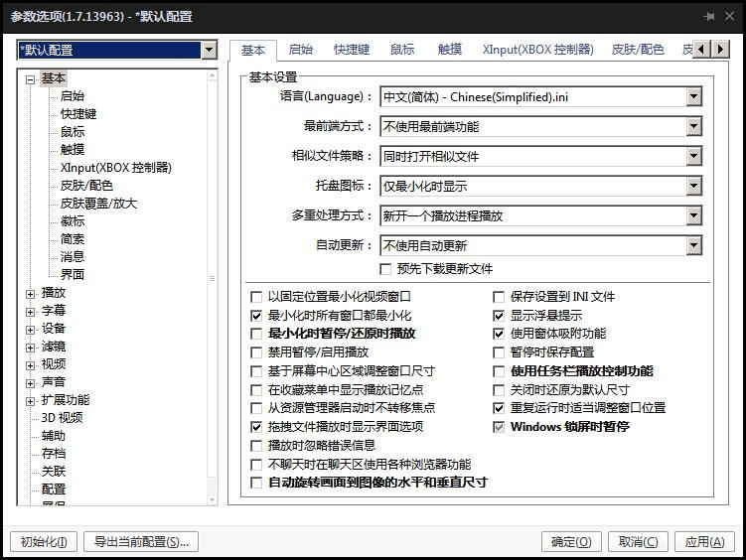Switch to the 皮肤/配色 tab
Image resolution: width=746 pixels, height=560 pixels.
pyautogui.click(x=638, y=50)
